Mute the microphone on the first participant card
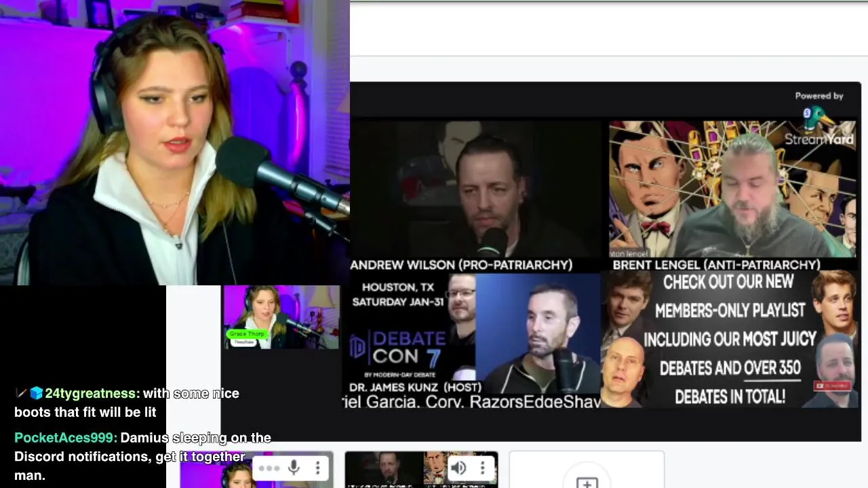 click(x=294, y=468)
